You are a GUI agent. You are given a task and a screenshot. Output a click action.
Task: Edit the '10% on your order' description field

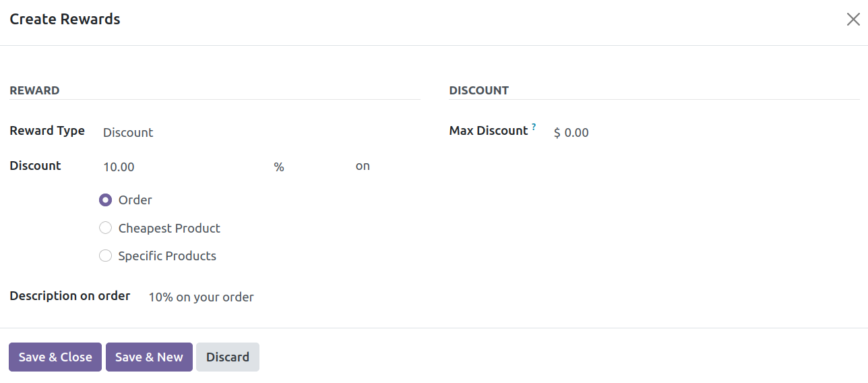pos(284,297)
